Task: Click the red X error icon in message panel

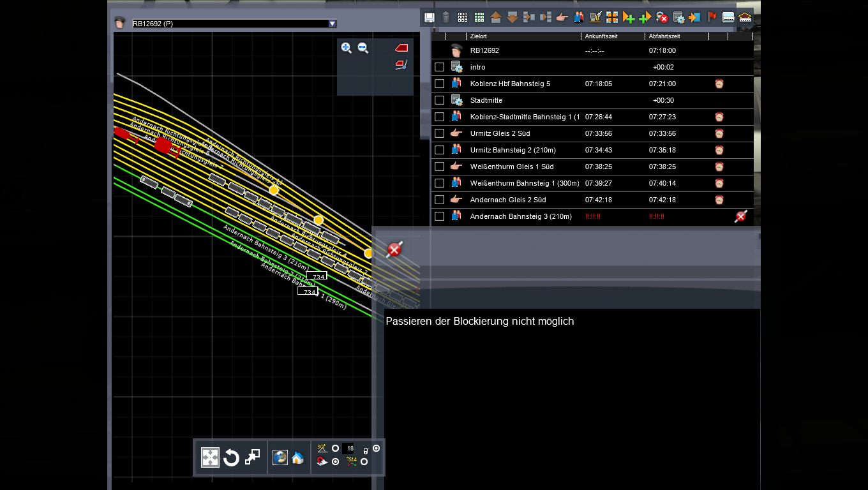Action: pyautogui.click(x=394, y=249)
